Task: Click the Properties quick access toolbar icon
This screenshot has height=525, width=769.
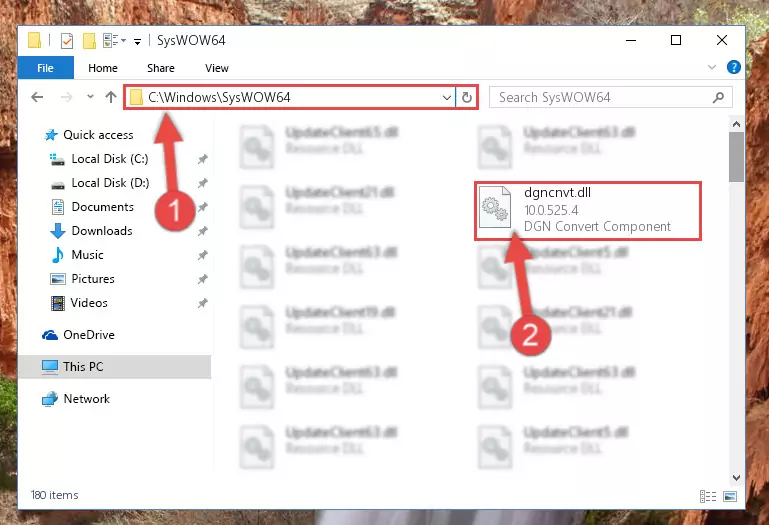Action: (67, 40)
